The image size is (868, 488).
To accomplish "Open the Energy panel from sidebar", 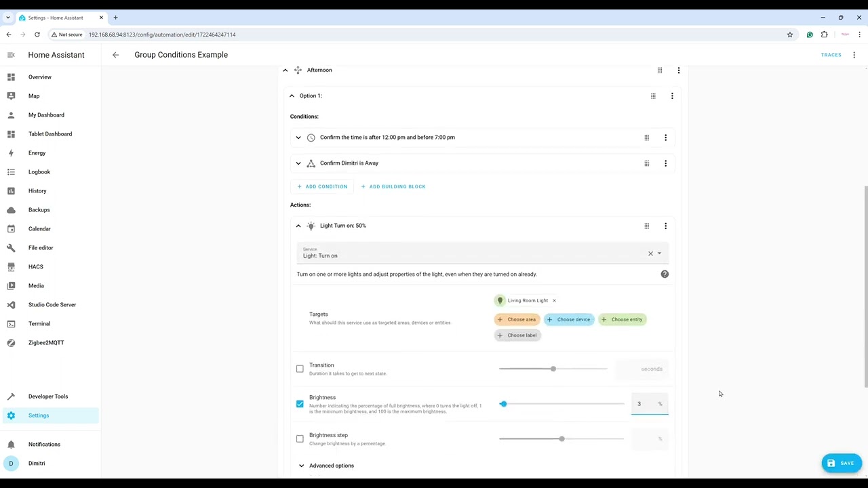I will pyautogui.click(x=37, y=152).
